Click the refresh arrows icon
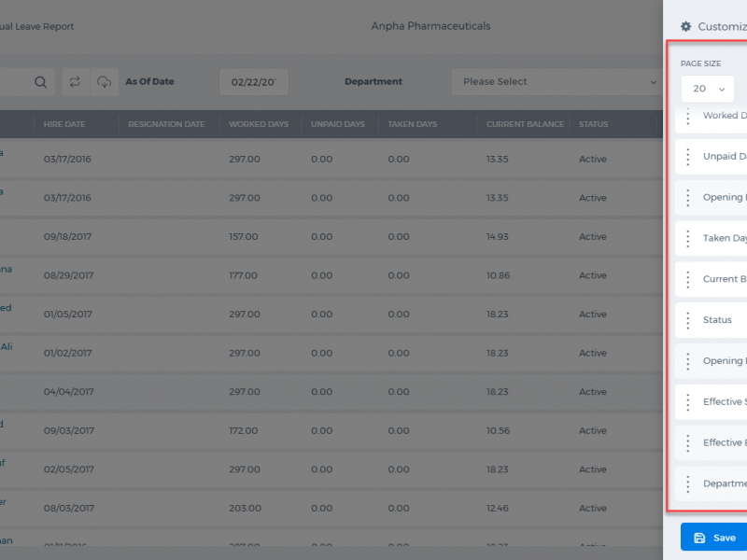 75,82
